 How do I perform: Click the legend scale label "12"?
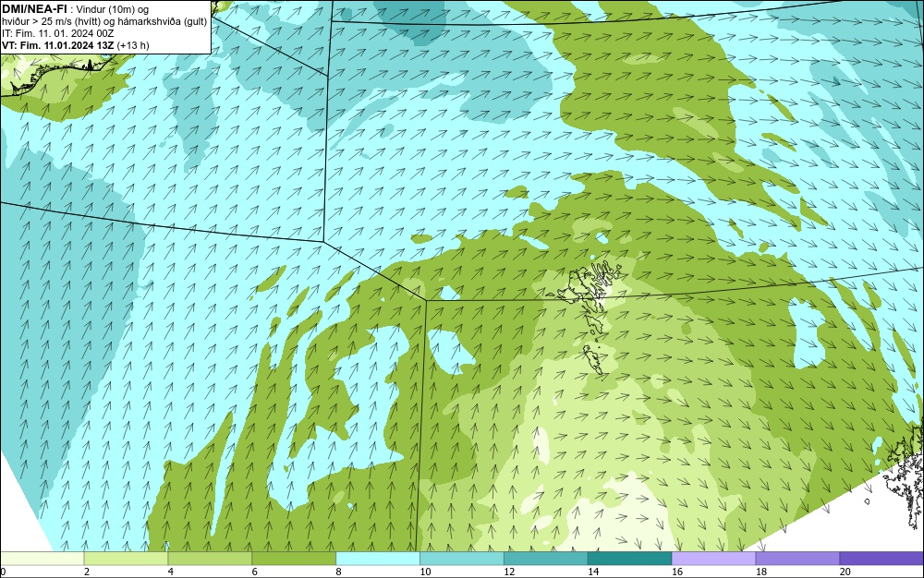click(x=508, y=572)
